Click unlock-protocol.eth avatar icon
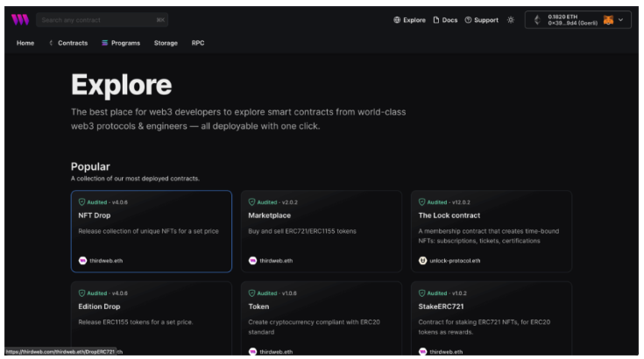This screenshot has height=359, width=644. [422, 261]
